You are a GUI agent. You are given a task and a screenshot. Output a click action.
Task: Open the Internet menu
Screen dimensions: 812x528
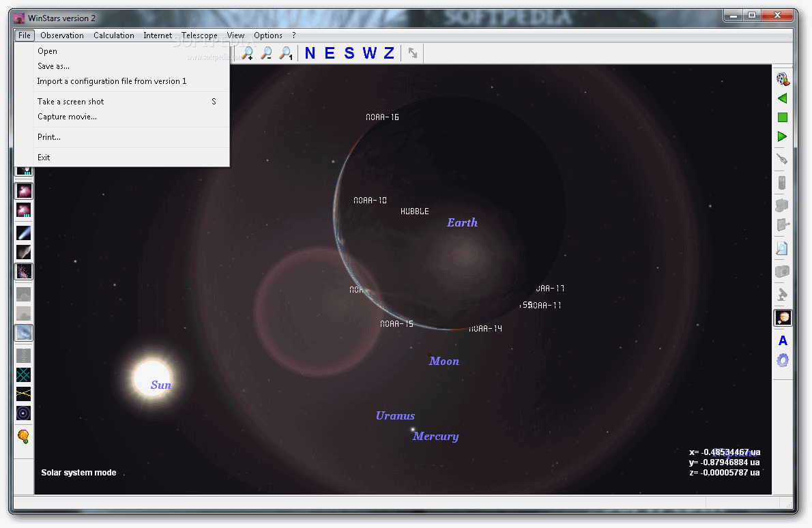click(x=158, y=35)
